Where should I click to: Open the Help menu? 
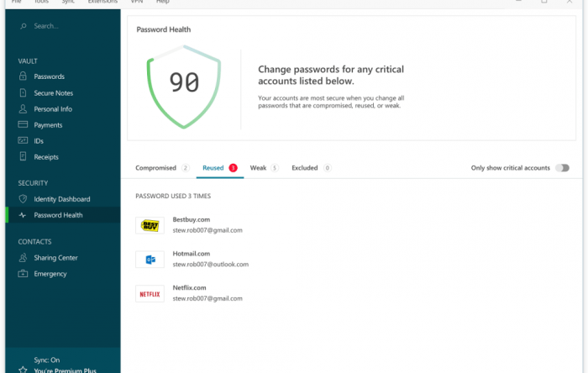point(163,2)
